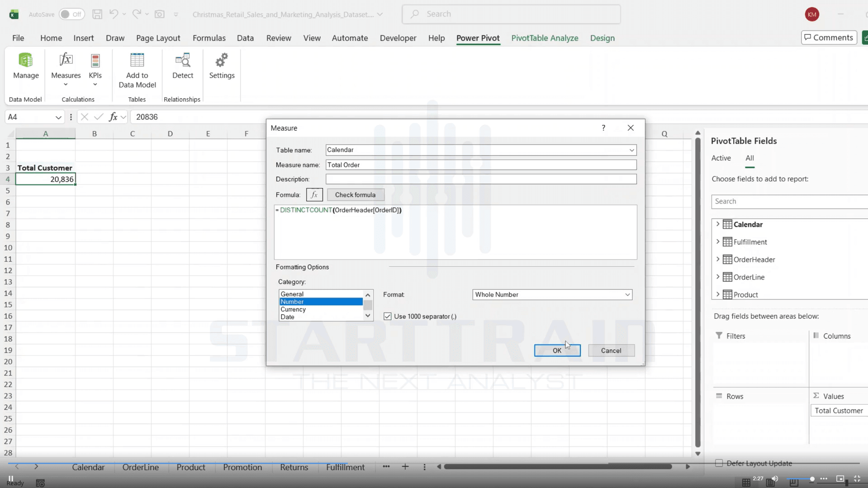Switch to the Active tab in PivotTable Fields
This screenshot has height=488, width=868.
[721, 158]
